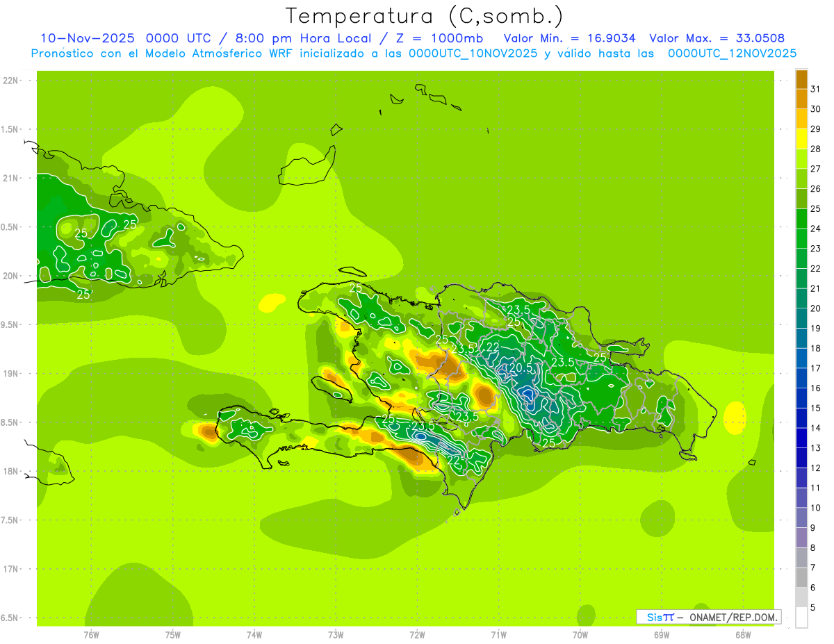Click blue legend swatch between 14 and 15
834x644 pixels.
pos(801,418)
